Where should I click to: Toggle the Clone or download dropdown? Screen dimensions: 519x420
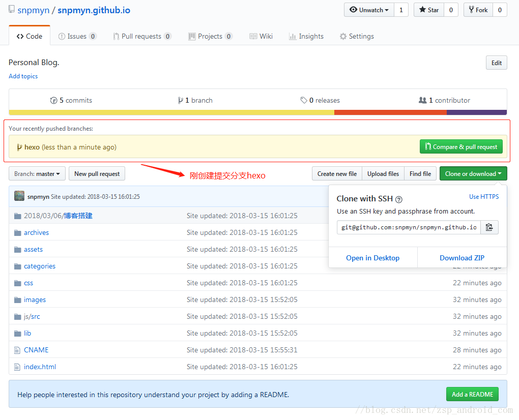coord(473,173)
